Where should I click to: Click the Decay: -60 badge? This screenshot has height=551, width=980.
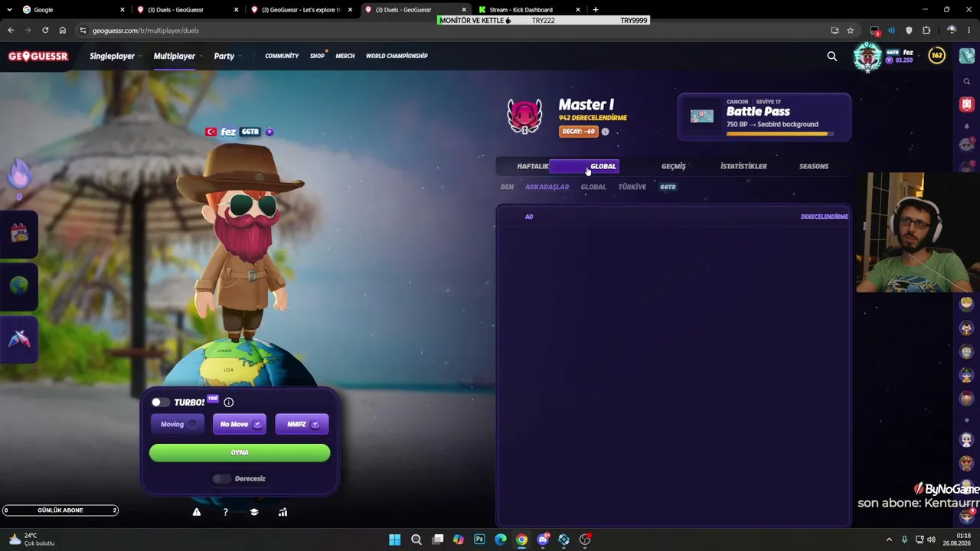[579, 132]
